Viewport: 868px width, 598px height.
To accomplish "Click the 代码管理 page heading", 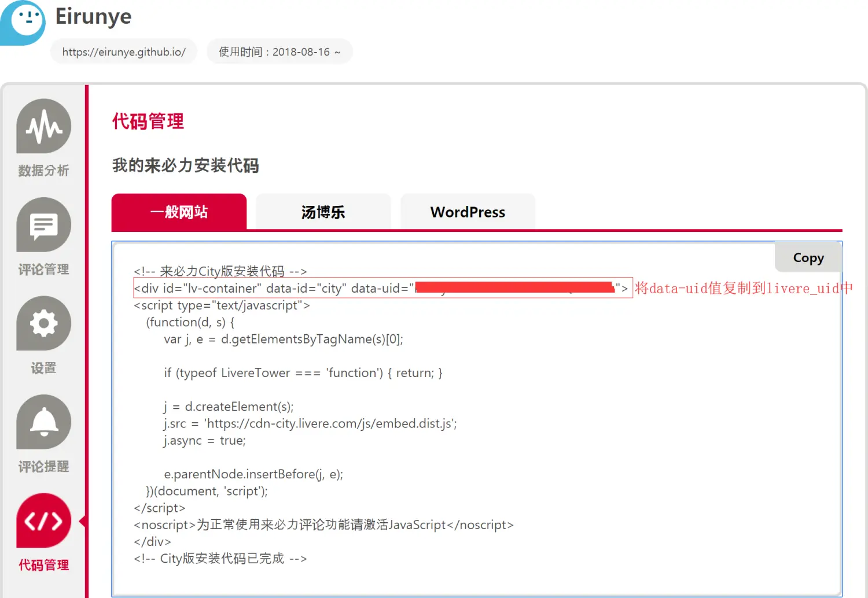I will (148, 121).
